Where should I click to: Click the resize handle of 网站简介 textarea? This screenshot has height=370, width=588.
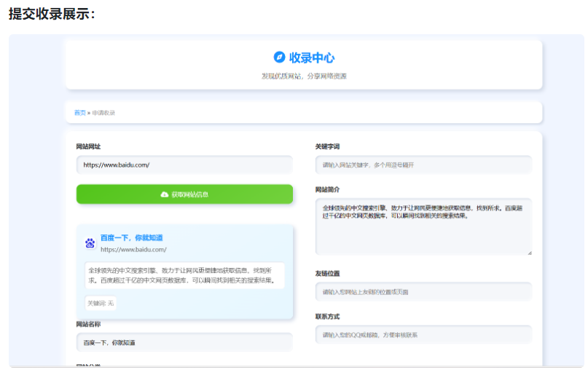pyautogui.click(x=529, y=252)
